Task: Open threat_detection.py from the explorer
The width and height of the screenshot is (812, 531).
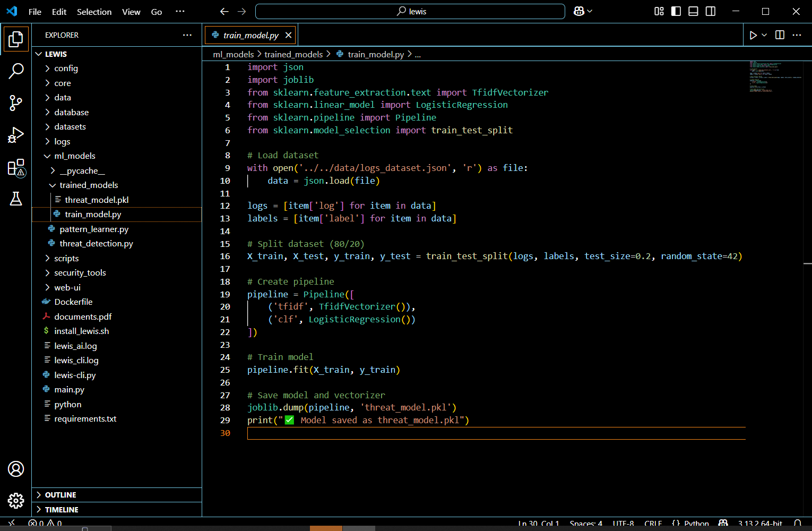Action: tap(96, 244)
